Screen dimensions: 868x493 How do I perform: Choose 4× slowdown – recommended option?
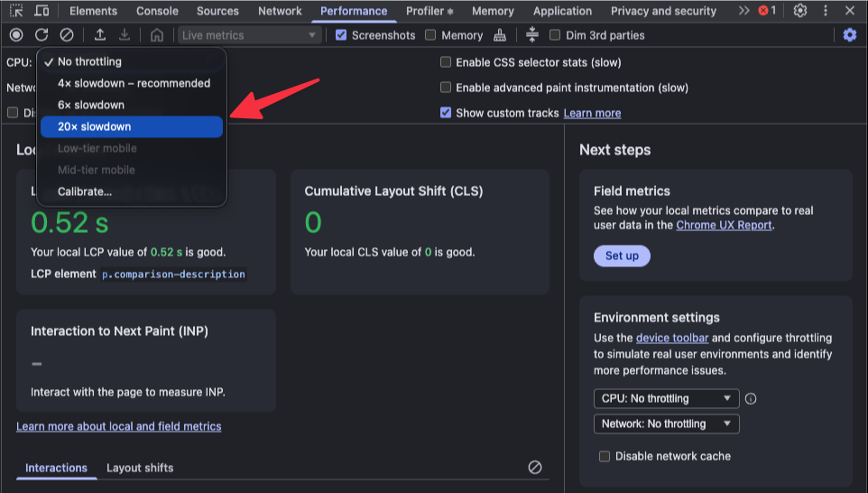point(134,83)
